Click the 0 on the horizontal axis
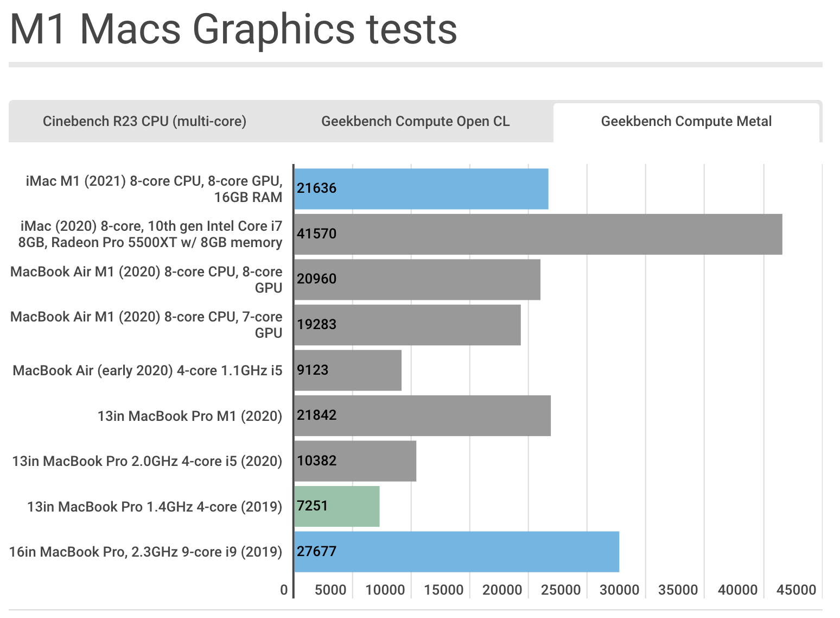Screen dimensions: 840x618 (284, 589)
